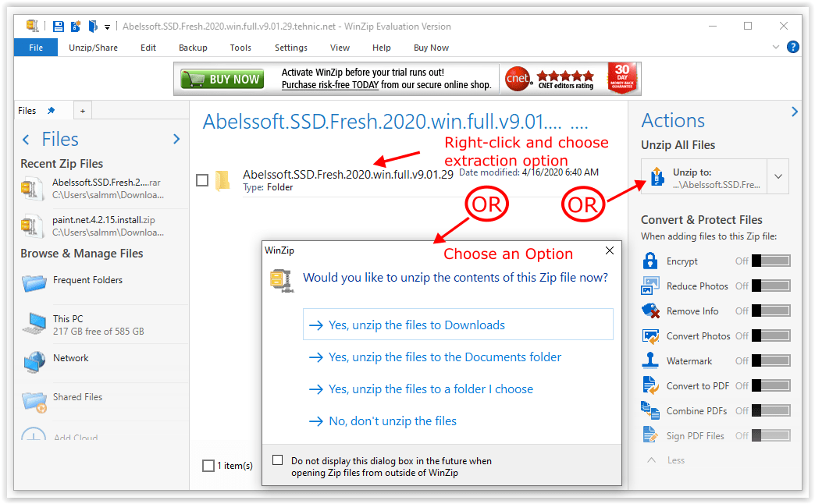Open recent Abelssoft.SSD.Fresh rar file
The height and width of the screenshot is (504, 815).
point(103,189)
